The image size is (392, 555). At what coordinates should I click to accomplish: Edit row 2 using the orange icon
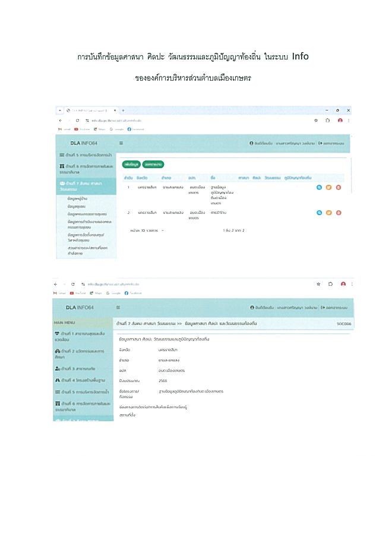[328, 212]
